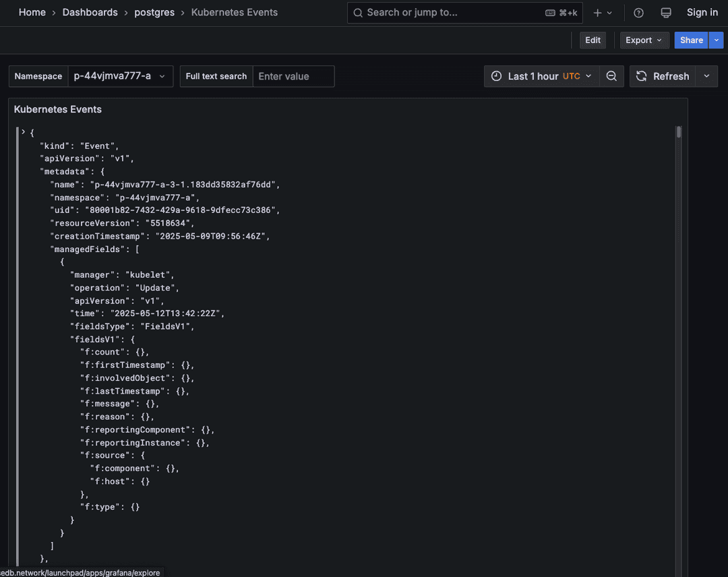Open Dashboards from the breadcrumb trail
Screen dimensions: 728x577
pyautogui.click(x=90, y=12)
